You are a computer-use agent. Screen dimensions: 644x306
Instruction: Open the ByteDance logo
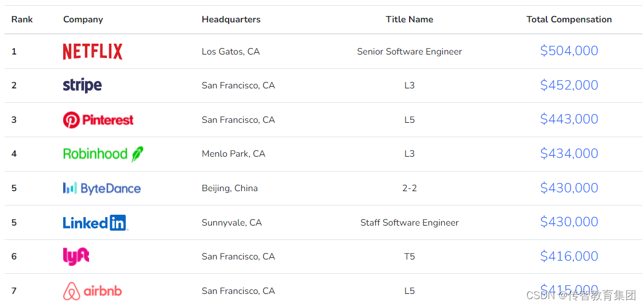102,188
